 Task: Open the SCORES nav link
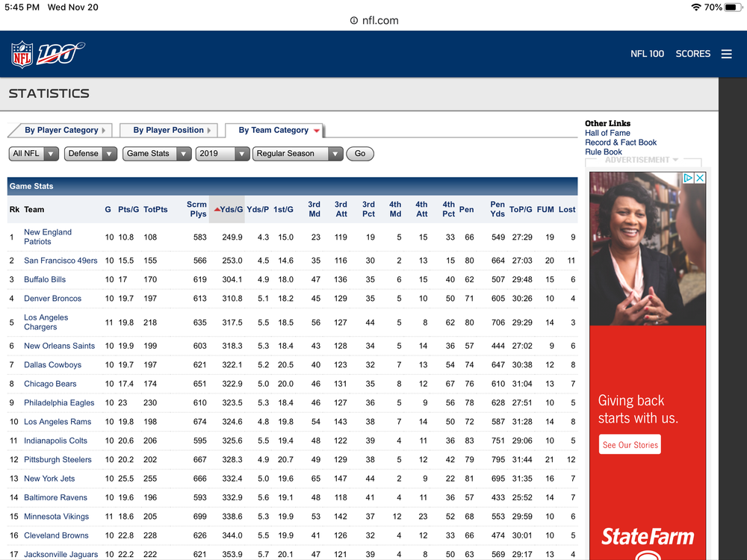coord(692,54)
